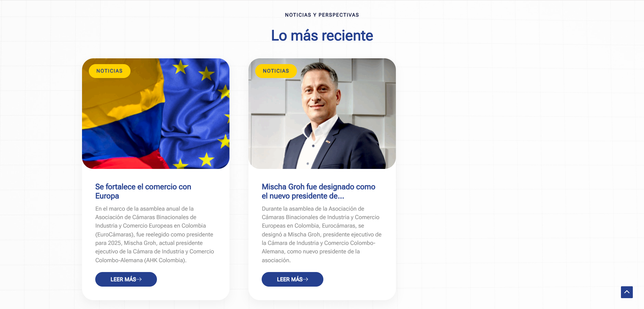This screenshot has width=644, height=309.
Task: Open the Colombia and EU flags thumbnail
Action: pos(156,114)
